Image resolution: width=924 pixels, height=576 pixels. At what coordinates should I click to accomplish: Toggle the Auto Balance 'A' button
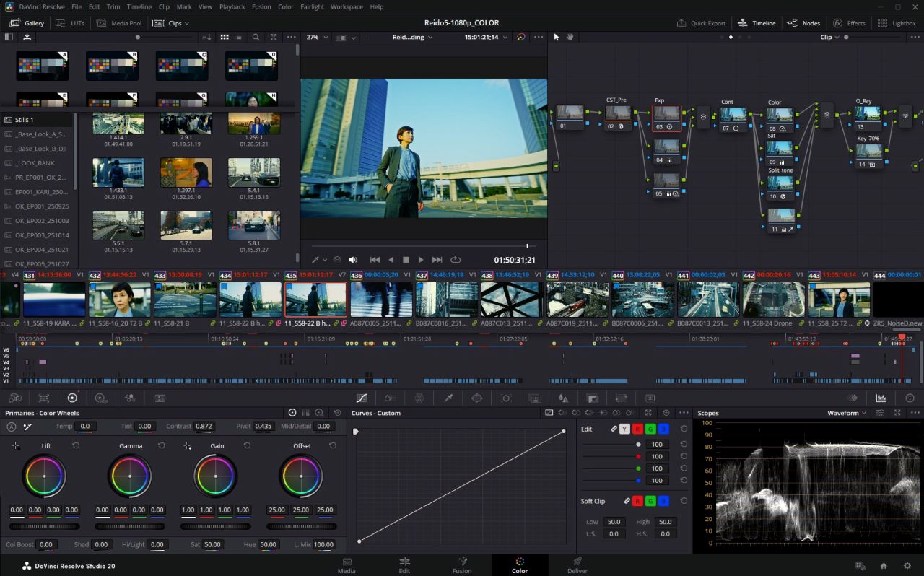[x=12, y=427]
